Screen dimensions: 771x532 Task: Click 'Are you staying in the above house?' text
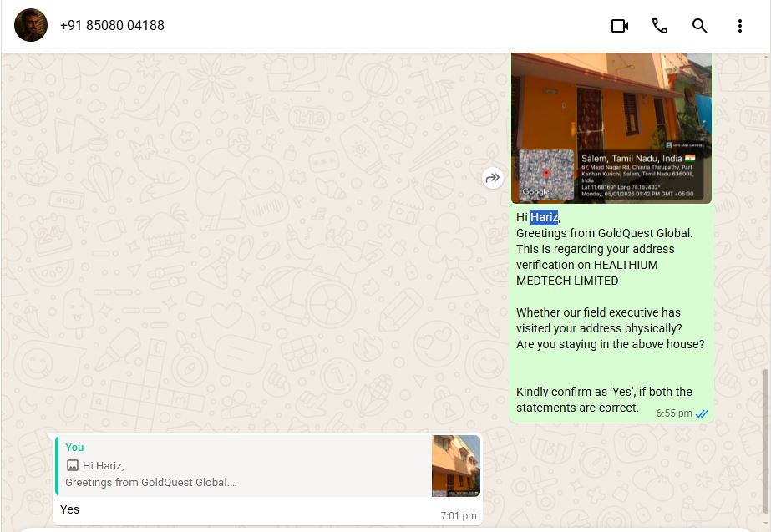click(611, 344)
